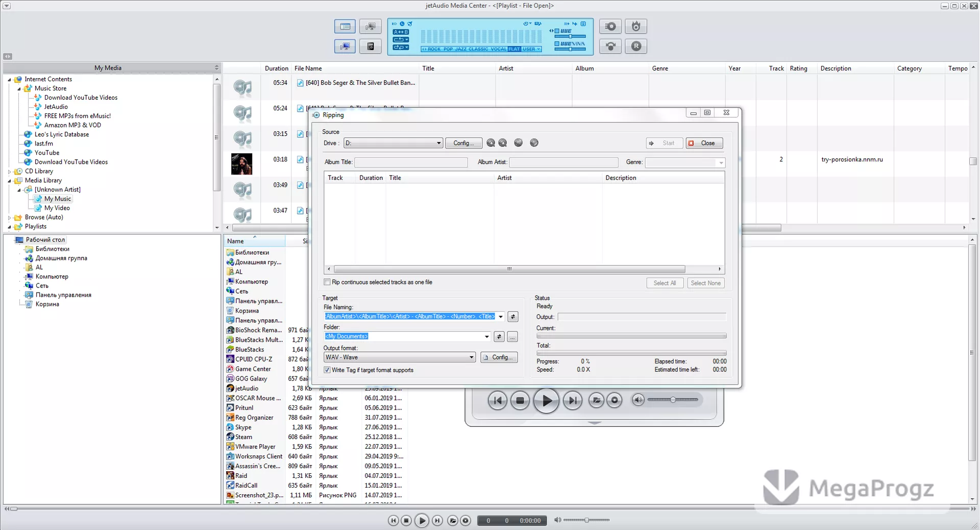
Task: Open the My Media panel header menu
Action: [x=216, y=68]
